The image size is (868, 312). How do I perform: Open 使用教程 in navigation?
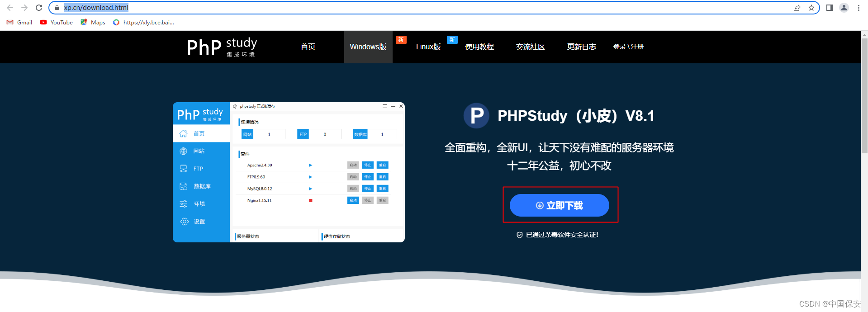(x=479, y=47)
